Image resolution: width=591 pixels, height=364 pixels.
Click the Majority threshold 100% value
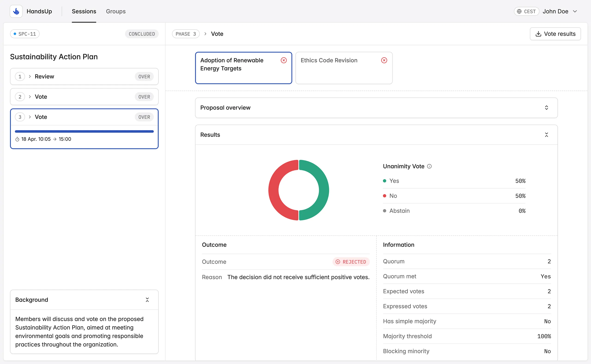point(544,336)
